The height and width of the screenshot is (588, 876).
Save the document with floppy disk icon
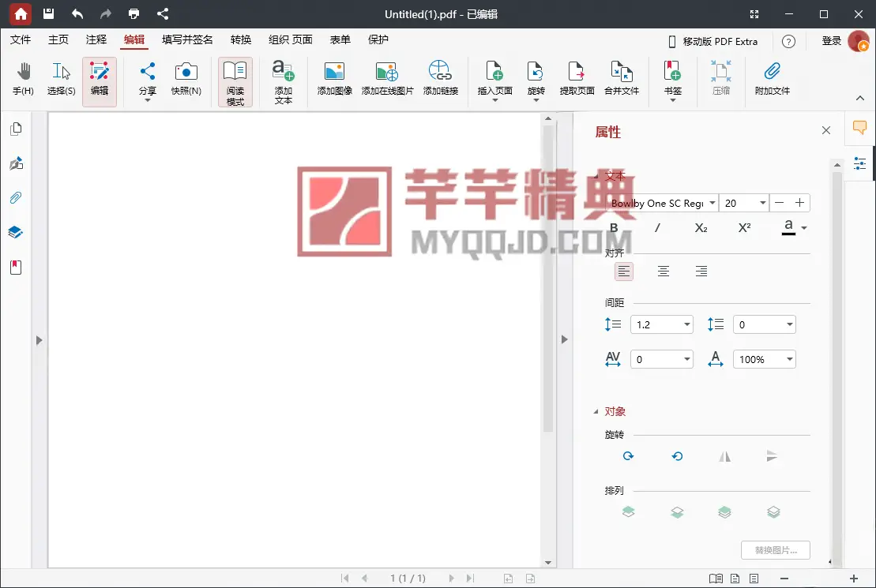pos(49,14)
